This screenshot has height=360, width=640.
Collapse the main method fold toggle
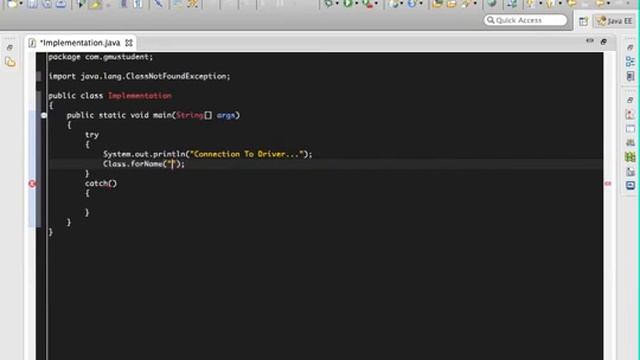(44, 116)
